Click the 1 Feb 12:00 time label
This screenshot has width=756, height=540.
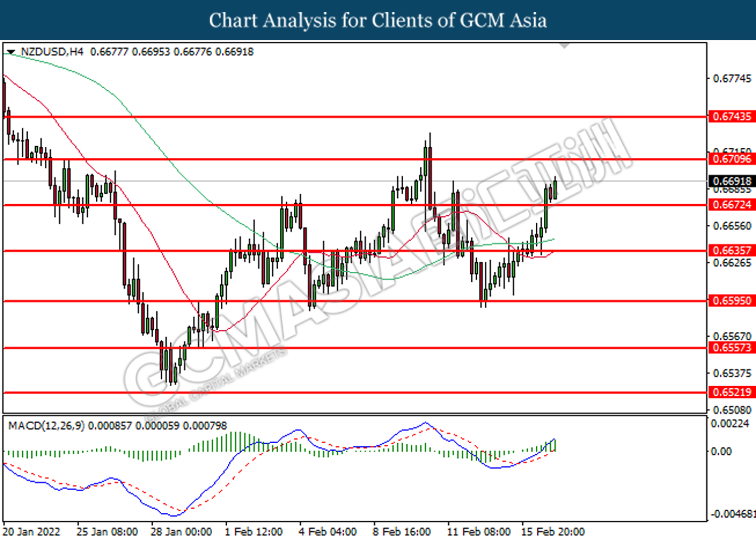coord(254,532)
